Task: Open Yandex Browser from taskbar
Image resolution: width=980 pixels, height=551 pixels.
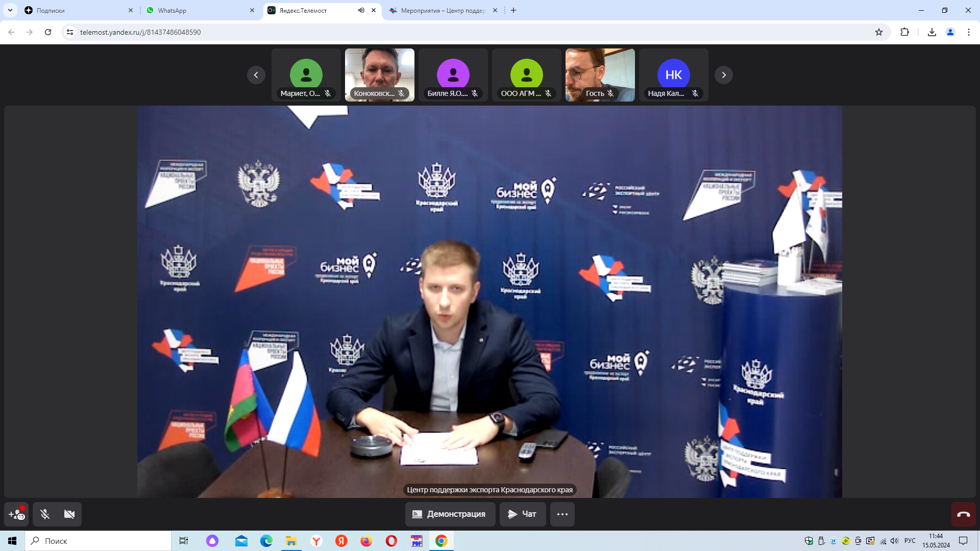Action: pos(316,541)
